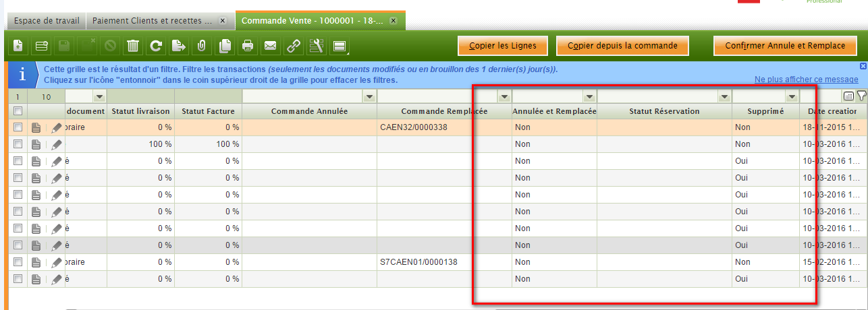Send the document by email
This screenshot has width=868, height=310.
coord(270,46)
